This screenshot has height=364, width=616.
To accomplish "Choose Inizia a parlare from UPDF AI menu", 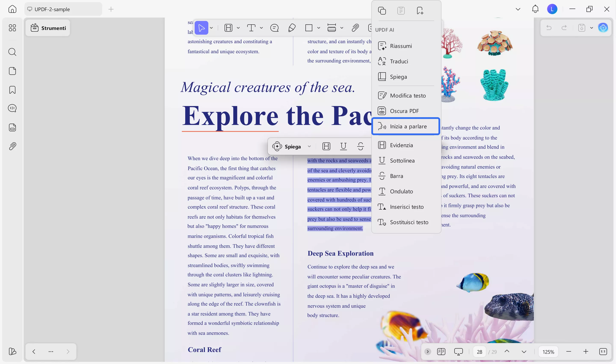I will point(406,126).
